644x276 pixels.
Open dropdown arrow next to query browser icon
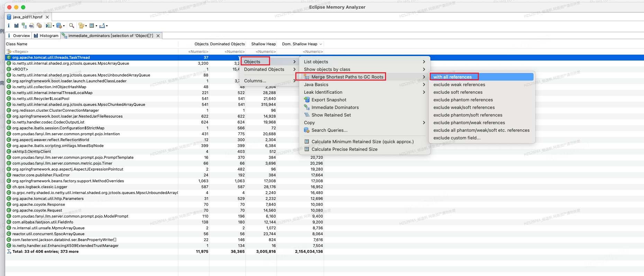[x=64, y=26]
